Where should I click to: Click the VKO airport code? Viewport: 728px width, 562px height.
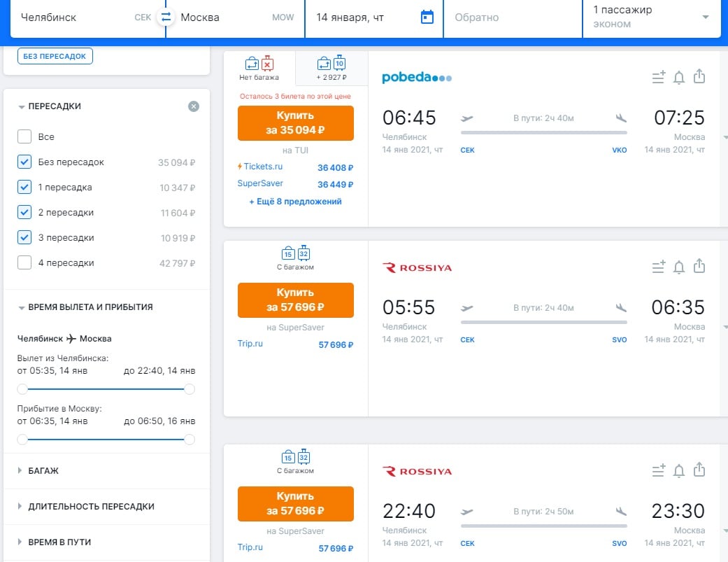pos(620,150)
